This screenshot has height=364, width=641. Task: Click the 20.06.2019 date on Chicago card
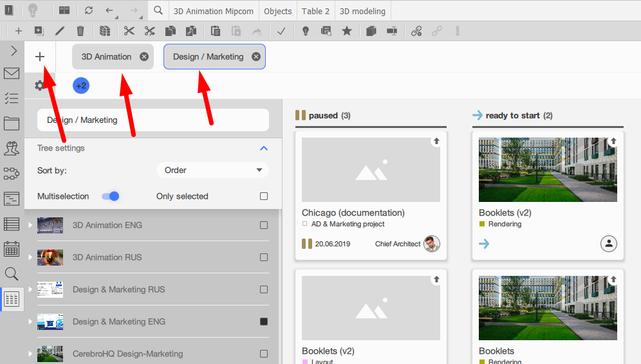coord(332,244)
